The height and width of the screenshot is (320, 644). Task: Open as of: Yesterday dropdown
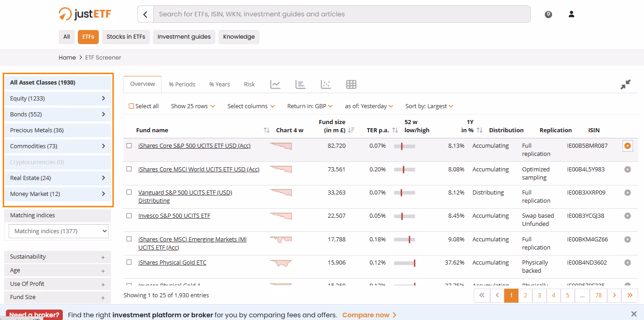[x=369, y=106]
